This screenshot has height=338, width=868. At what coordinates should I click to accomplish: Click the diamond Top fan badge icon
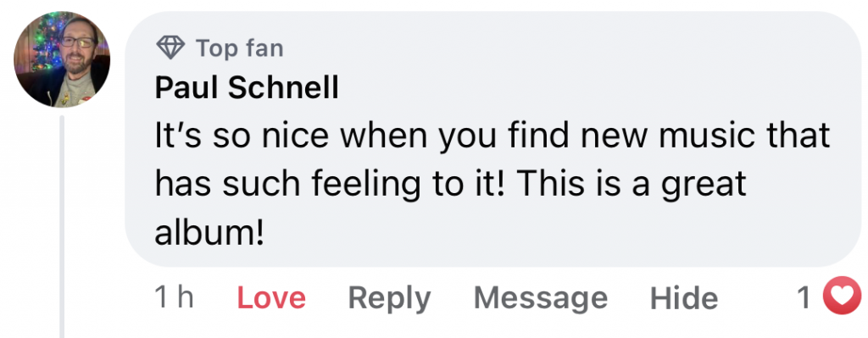coord(170,47)
